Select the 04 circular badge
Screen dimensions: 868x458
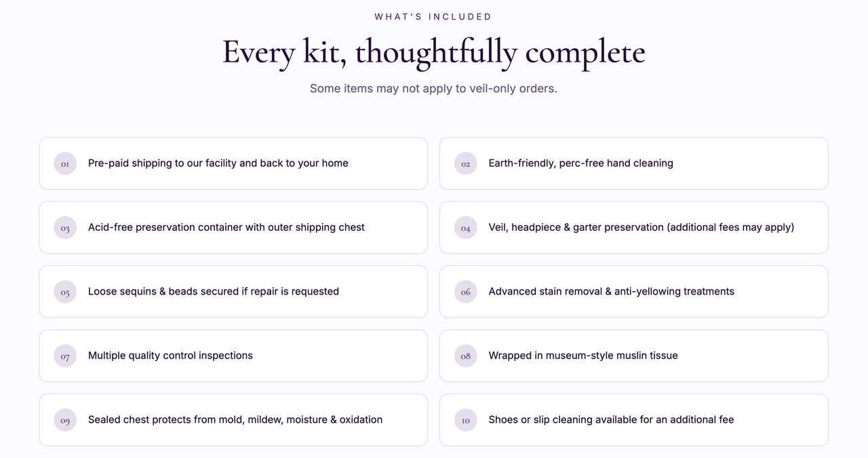[466, 227]
